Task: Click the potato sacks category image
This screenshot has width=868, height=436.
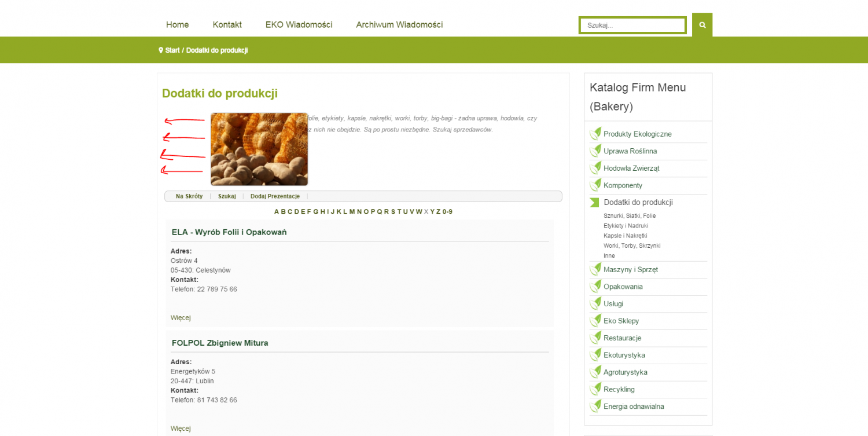Action: pos(259,149)
